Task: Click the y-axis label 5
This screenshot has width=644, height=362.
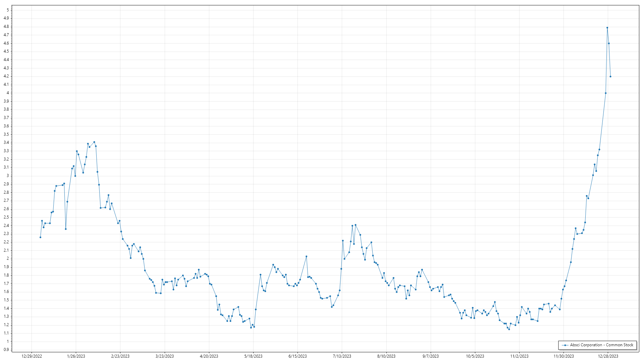Action: [8, 10]
